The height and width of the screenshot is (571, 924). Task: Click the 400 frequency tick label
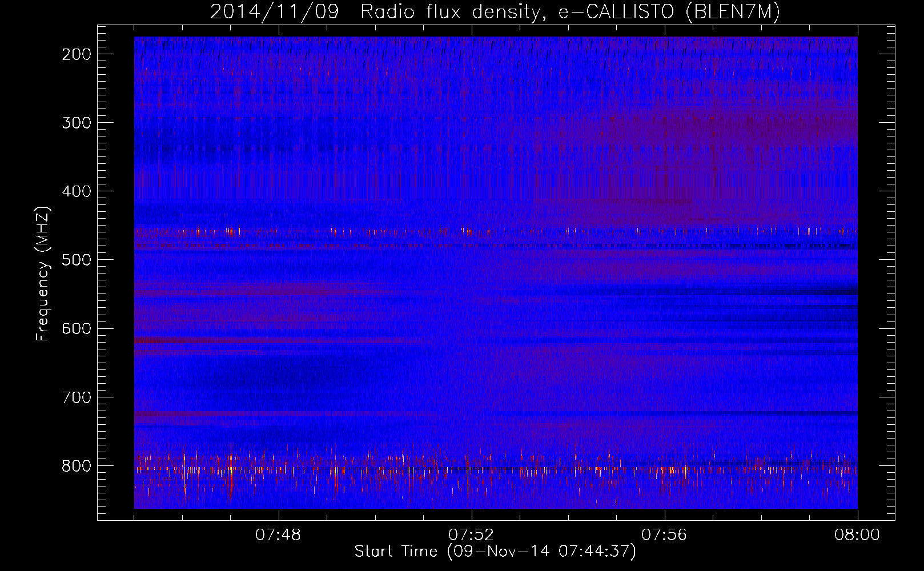(76, 191)
